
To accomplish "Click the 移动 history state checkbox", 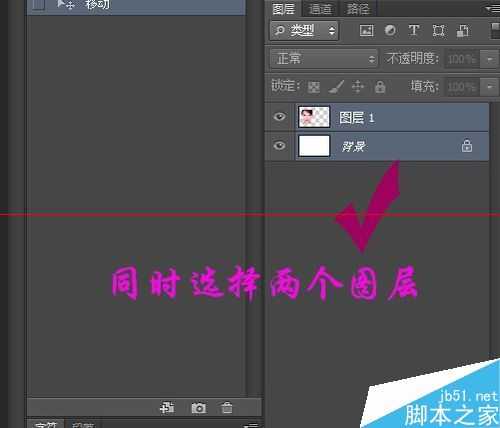I will click(x=38, y=4).
